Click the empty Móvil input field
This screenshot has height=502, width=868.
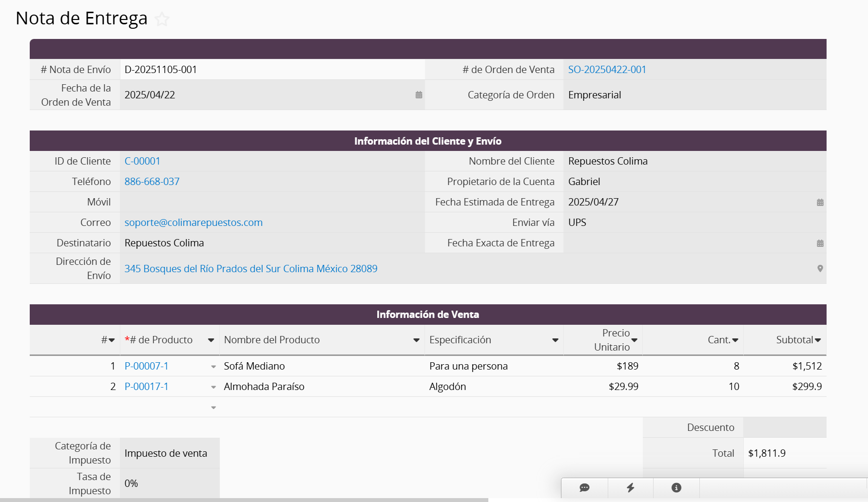click(272, 202)
